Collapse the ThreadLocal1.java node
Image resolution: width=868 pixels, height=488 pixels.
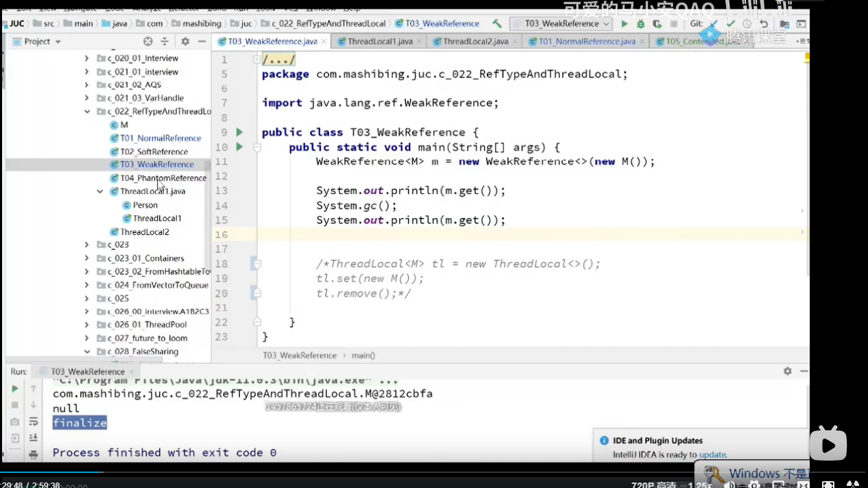pyautogui.click(x=100, y=191)
